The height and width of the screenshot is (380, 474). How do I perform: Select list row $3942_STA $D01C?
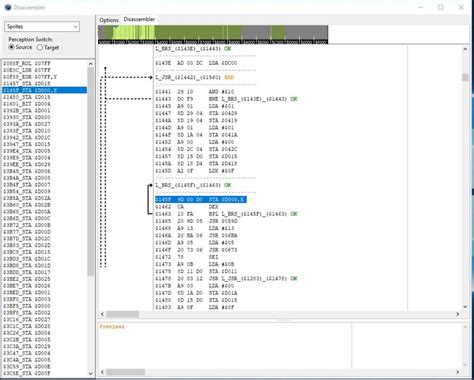coord(45,137)
